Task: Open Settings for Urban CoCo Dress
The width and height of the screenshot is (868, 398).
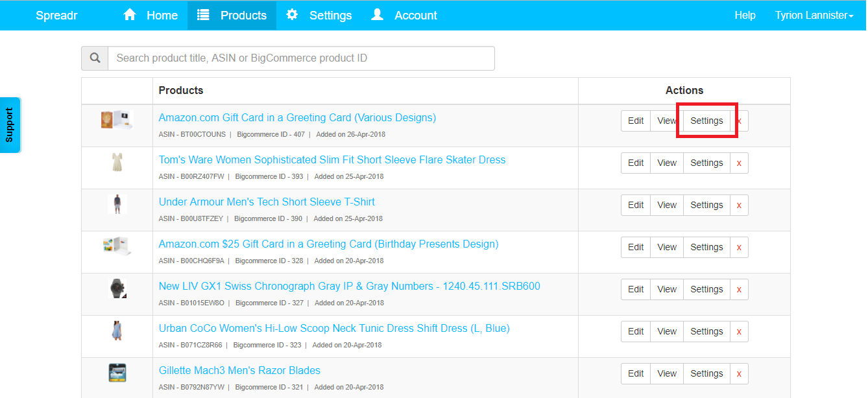Action: (706, 331)
